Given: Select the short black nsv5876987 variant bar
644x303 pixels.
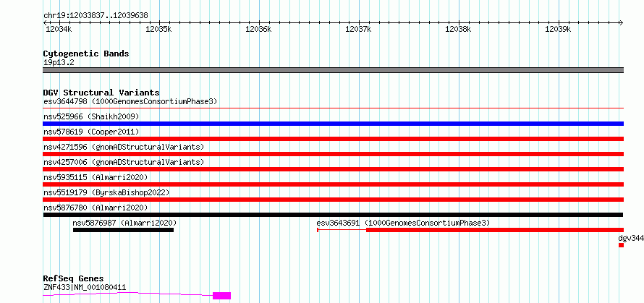Looking at the screenshot, I should 123,230.
